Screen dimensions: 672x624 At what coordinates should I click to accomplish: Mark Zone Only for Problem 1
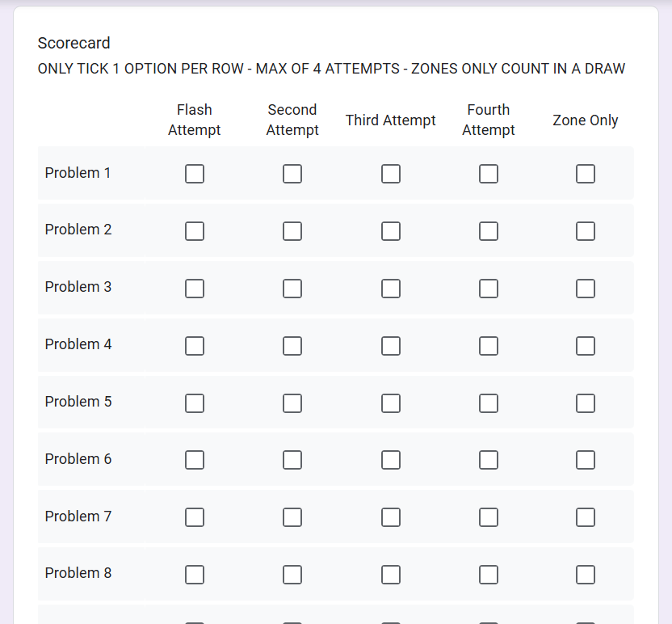[586, 174]
